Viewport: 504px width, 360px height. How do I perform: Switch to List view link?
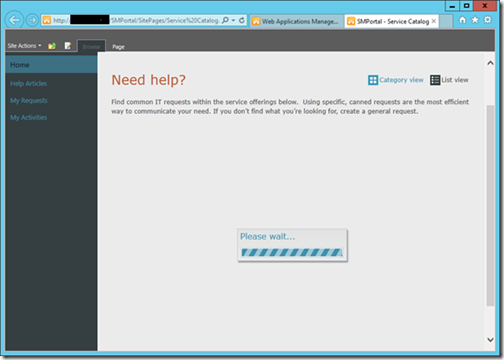pyautogui.click(x=455, y=80)
